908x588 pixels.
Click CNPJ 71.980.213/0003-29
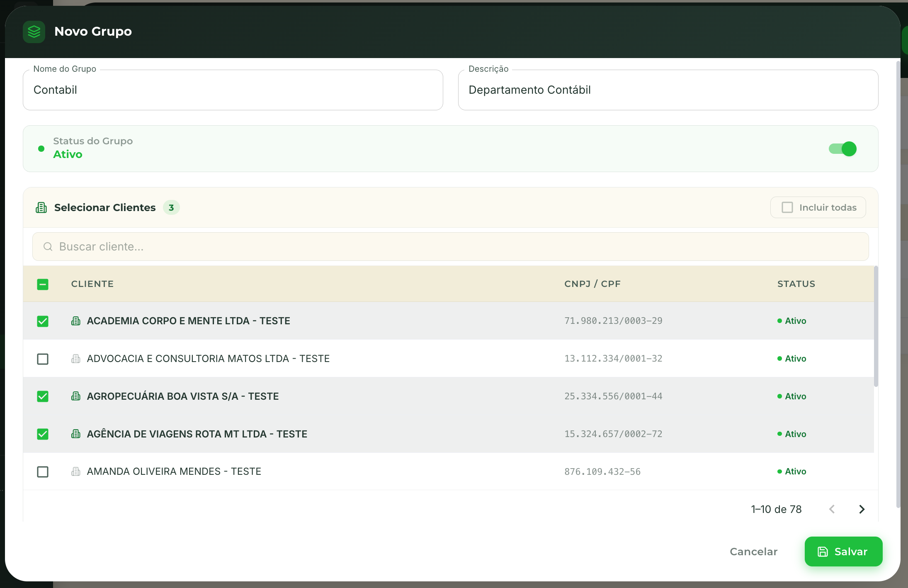[x=613, y=321]
